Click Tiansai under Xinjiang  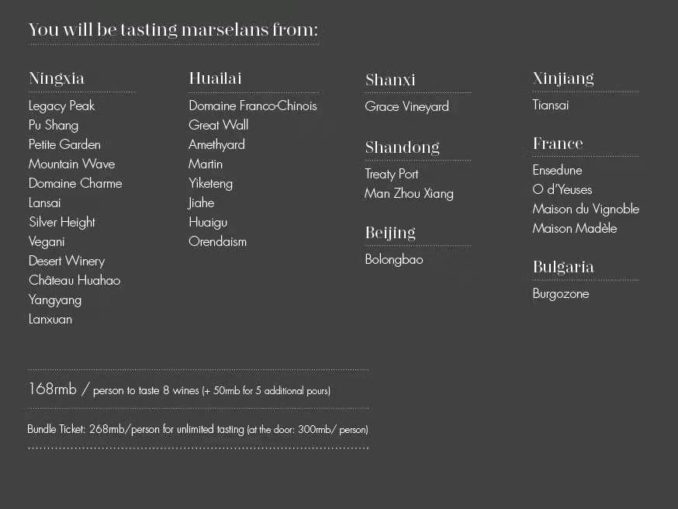coord(551,105)
